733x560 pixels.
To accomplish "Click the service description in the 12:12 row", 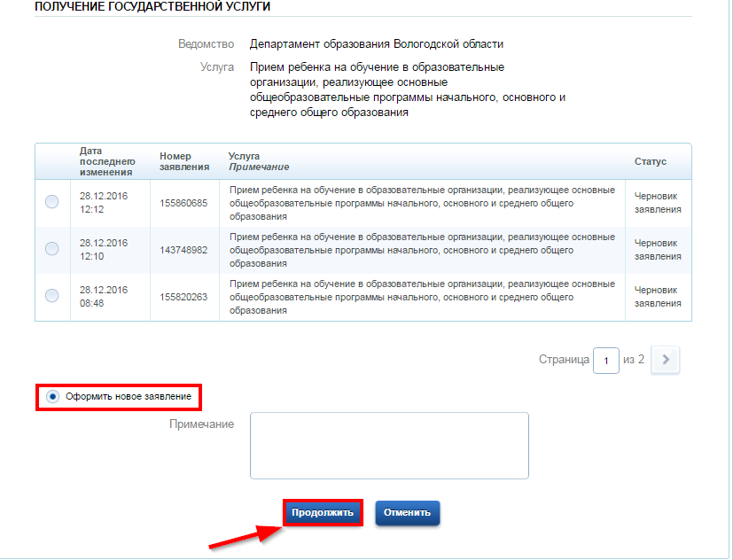I will click(422, 203).
